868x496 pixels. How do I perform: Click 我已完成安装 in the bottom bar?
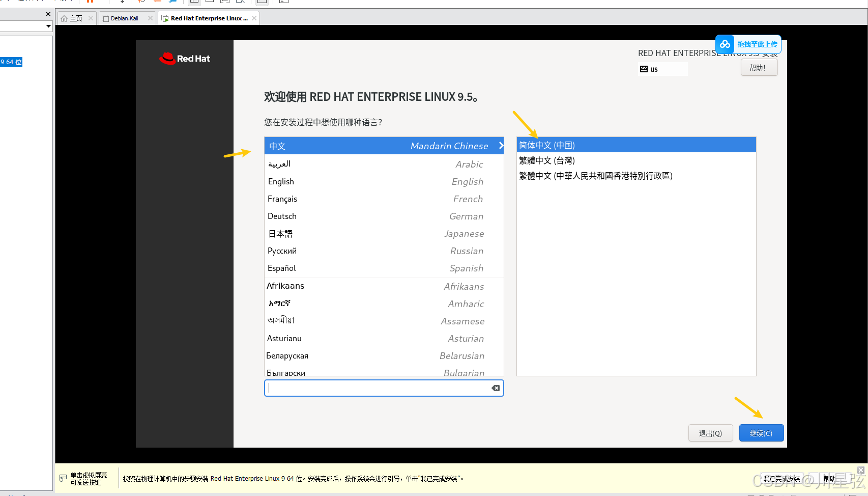[782, 479]
